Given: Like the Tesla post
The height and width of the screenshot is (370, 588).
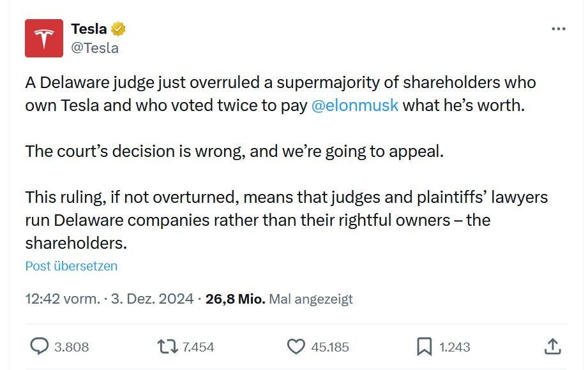Looking at the screenshot, I should point(296,347).
